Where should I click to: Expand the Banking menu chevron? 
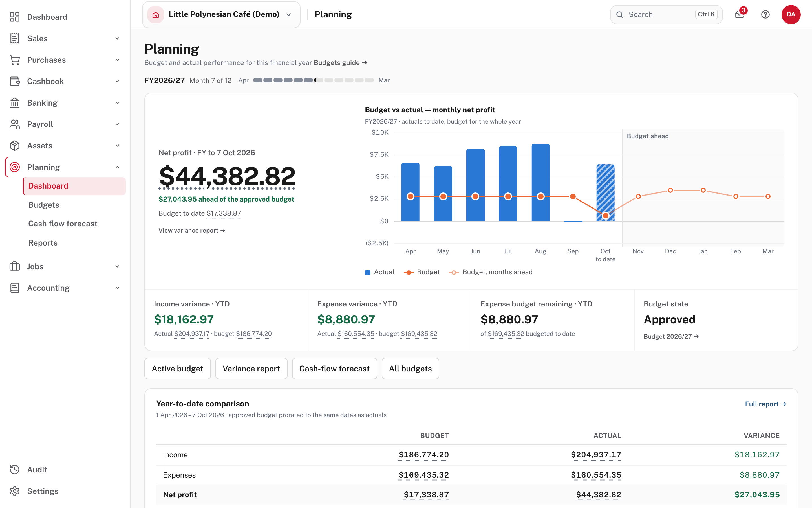pyautogui.click(x=117, y=103)
